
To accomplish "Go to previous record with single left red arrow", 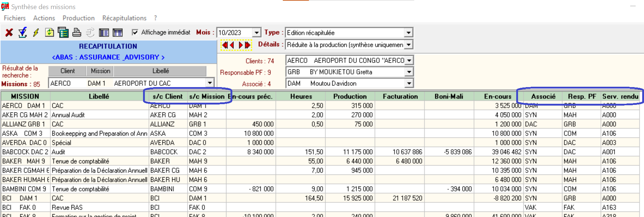I will [x=232, y=45].
